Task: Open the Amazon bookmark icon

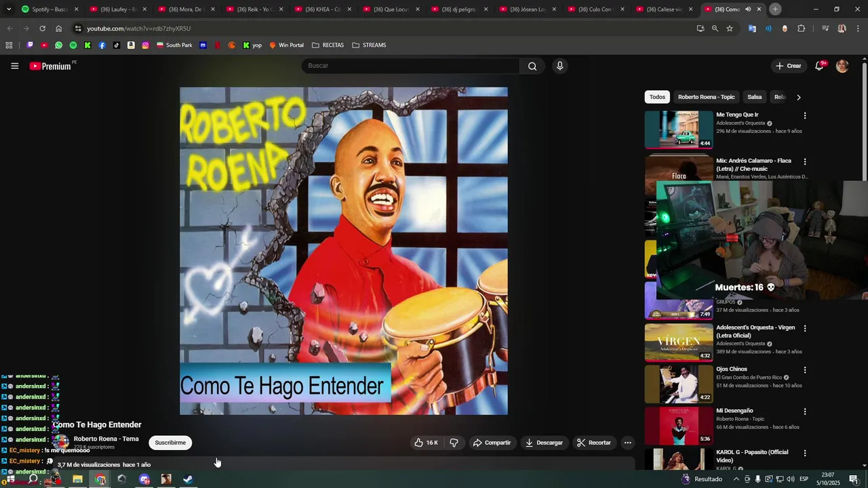Action: point(131,45)
